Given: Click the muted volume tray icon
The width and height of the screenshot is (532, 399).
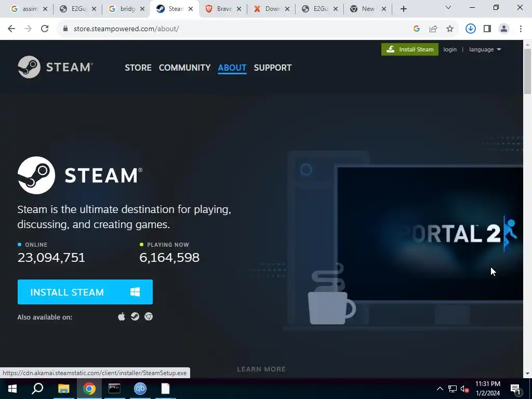Looking at the screenshot, I should pyautogui.click(x=465, y=389).
